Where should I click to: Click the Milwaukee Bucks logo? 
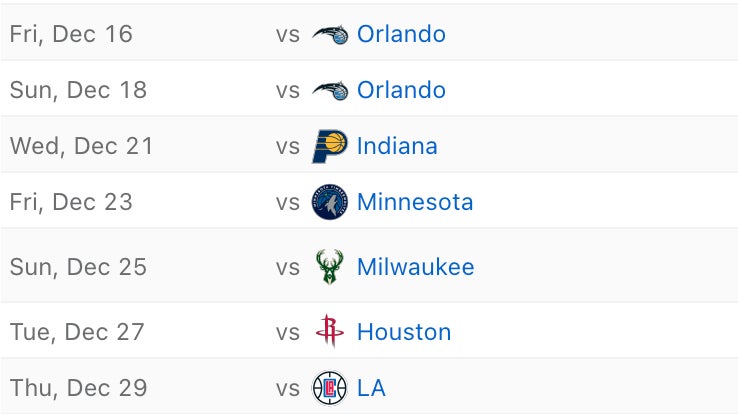tap(329, 267)
